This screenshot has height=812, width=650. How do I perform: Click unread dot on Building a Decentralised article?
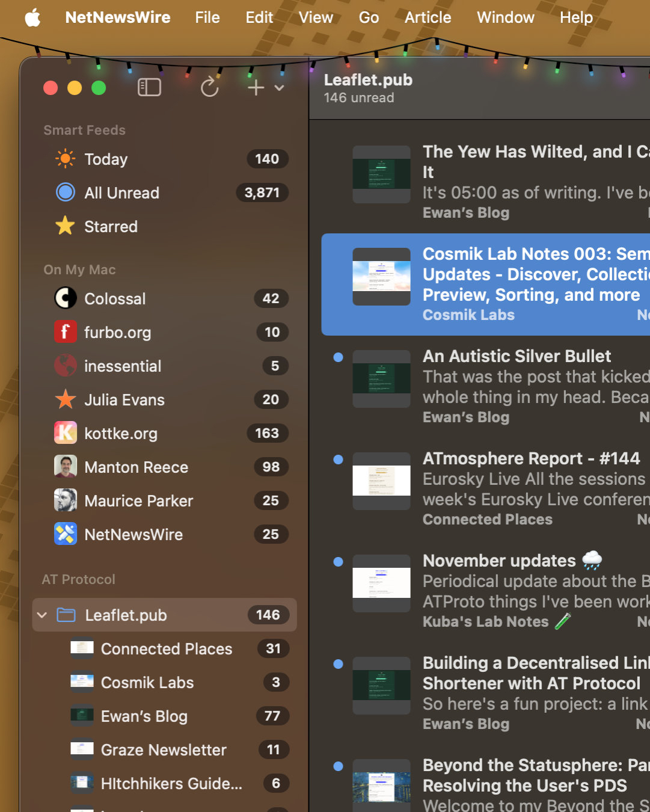pos(338,664)
